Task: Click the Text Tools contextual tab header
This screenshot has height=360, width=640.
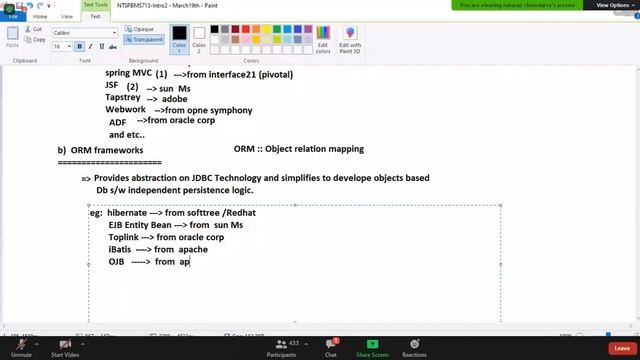Action: point(95,5)
